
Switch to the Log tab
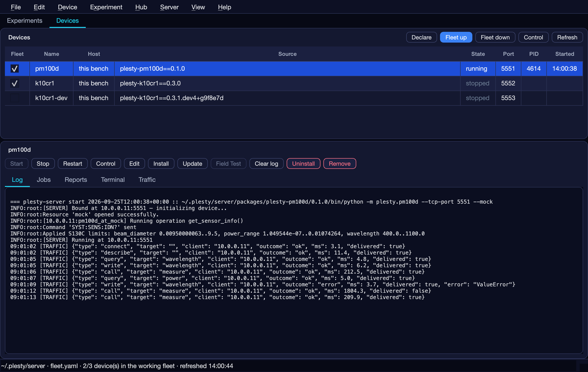point(17,180)
